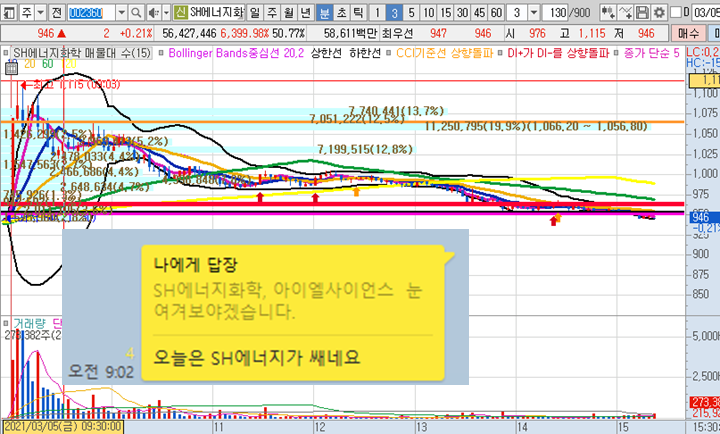The height and width of the screenshot is (434, 720).
Task: Click the 120 moving average label
Action: click(x=69, y=64)
